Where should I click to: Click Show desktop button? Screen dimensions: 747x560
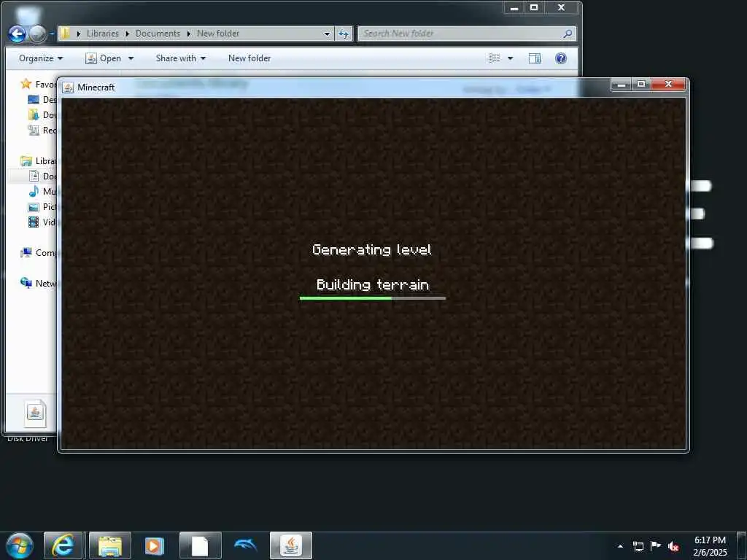[742, 545]
